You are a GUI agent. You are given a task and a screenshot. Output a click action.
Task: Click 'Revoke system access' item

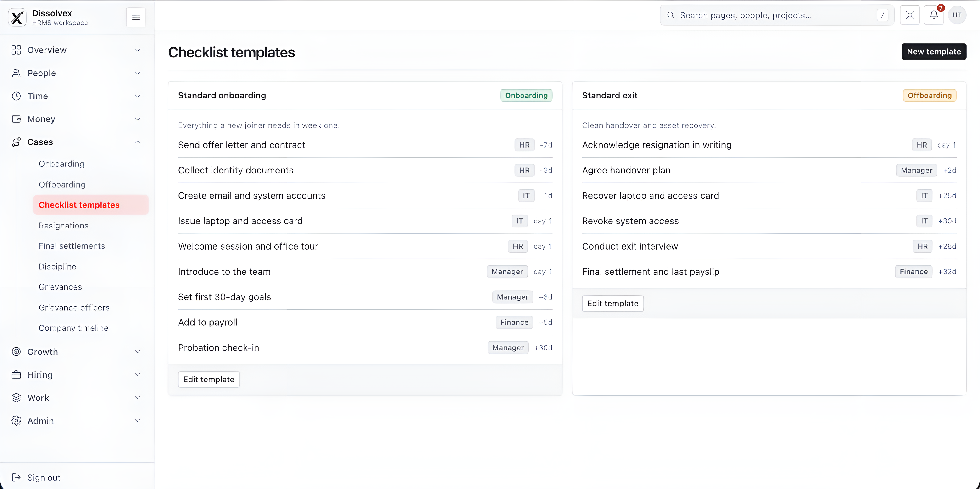click(x=769, y=221)
